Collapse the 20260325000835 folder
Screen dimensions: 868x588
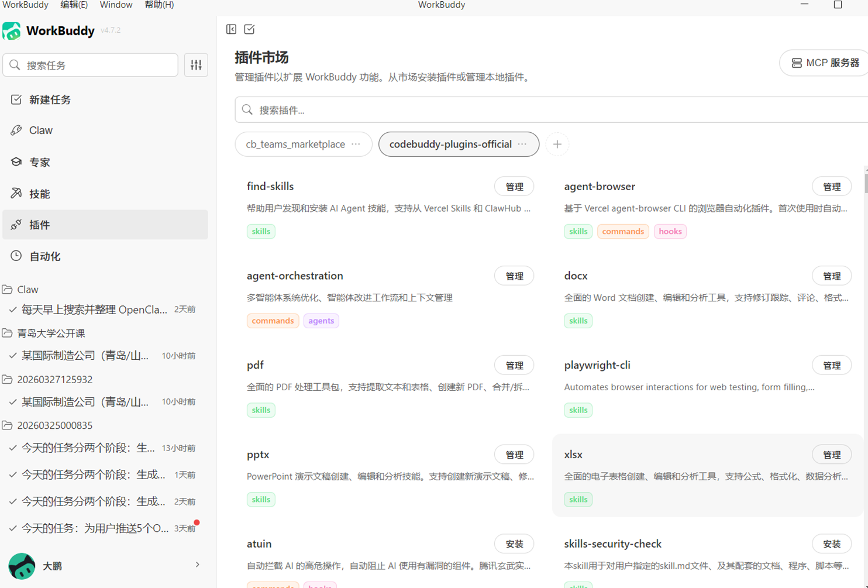(x=7, y=425)
